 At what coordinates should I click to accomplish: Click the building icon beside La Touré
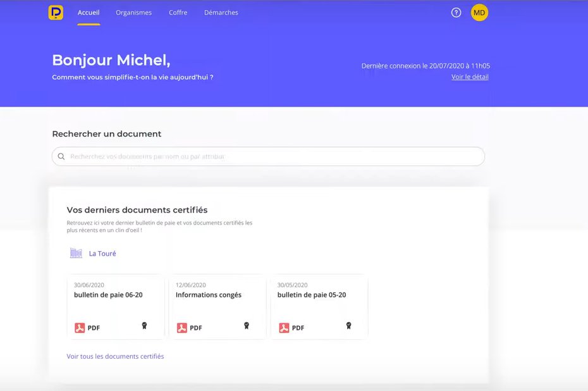point(76,252)
